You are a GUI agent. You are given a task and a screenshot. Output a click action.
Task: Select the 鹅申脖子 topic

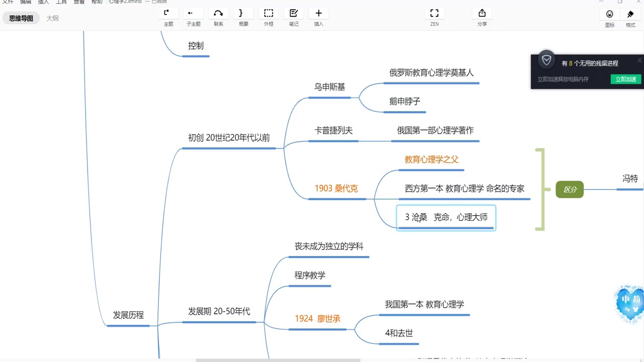click(405, 102)
